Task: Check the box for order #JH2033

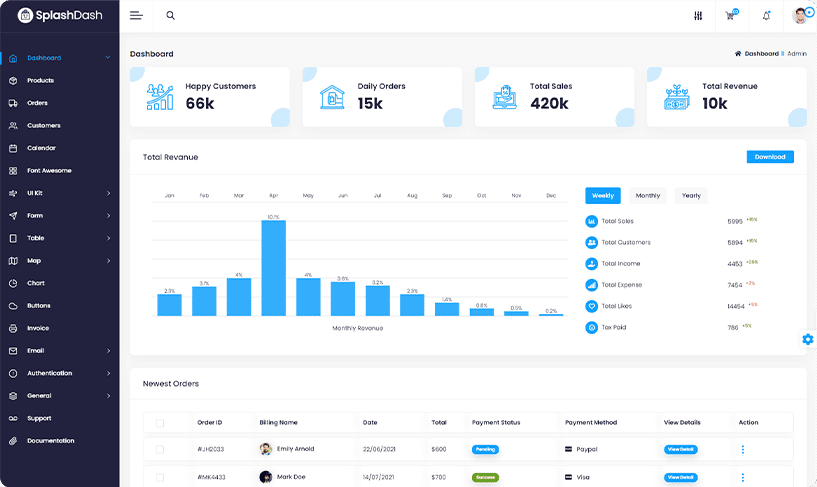Action: click(x=160, y=450)
